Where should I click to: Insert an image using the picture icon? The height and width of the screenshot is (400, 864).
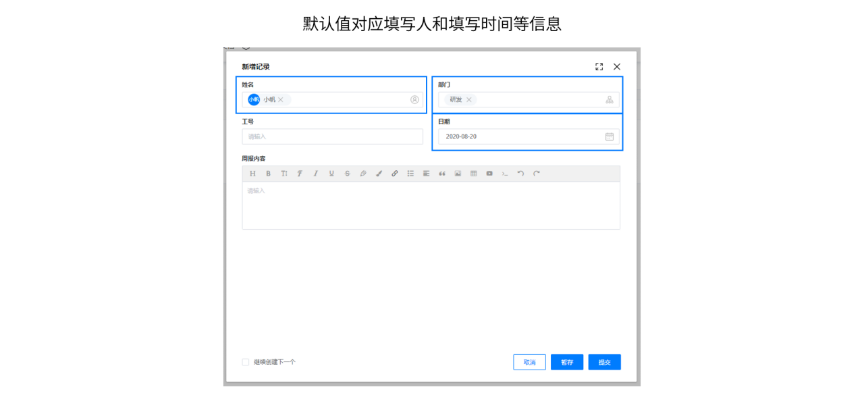(x=458, y=173)
